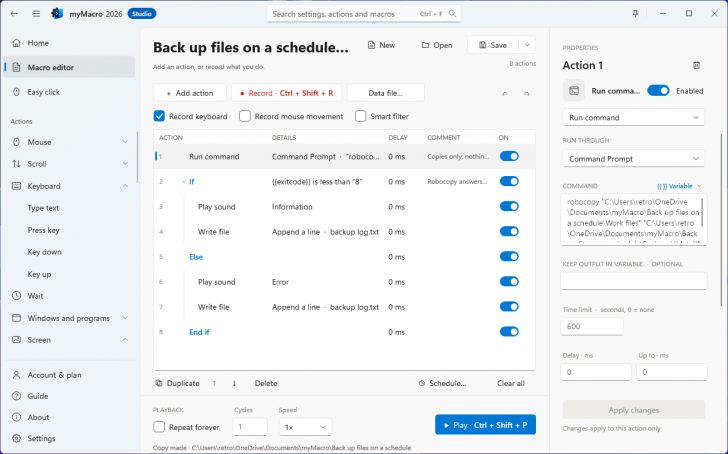Click the Clear all button
Image resolution: width=728 pixels, height=454 pixels.
coord(511,383)
